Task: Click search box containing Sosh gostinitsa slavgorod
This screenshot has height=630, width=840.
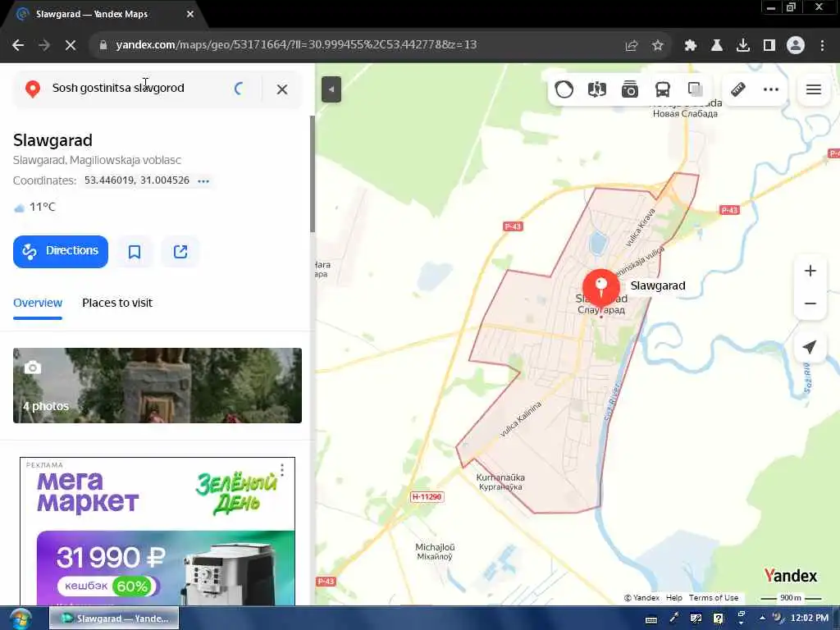Action: coord(137,88)
